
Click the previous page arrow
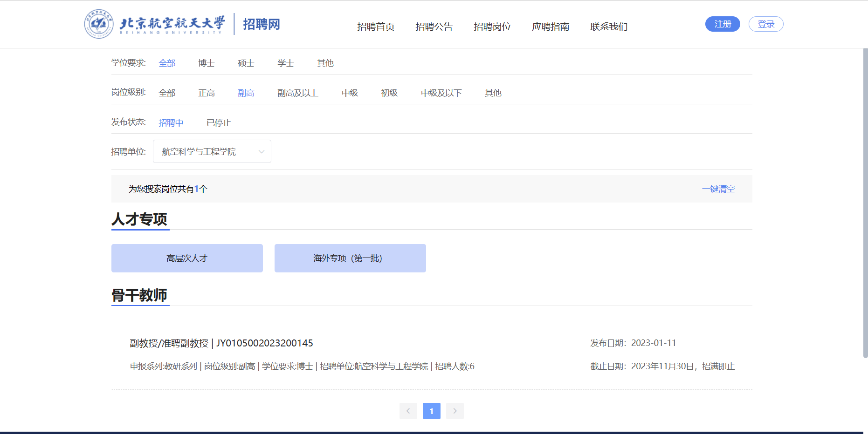pyautogui.click(x=408, y=411)
